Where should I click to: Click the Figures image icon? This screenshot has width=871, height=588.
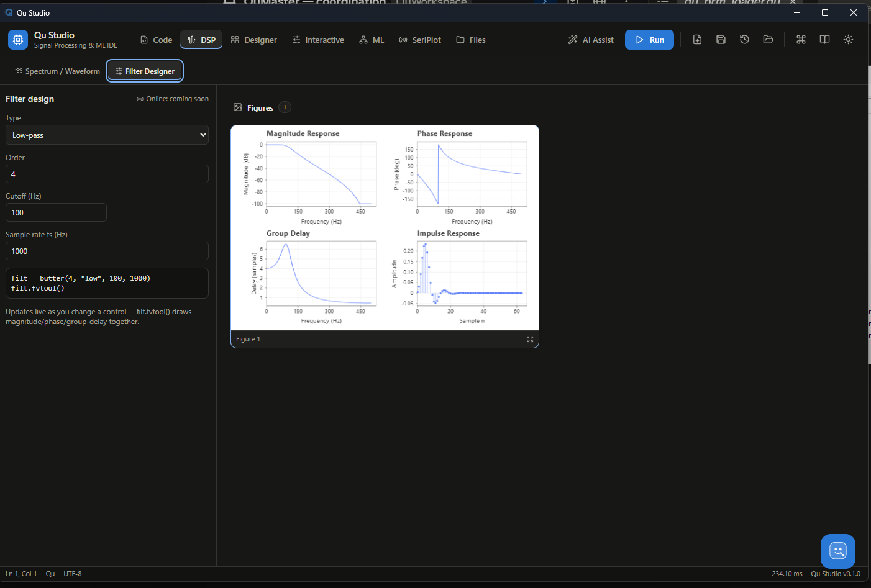pos(237,107)
